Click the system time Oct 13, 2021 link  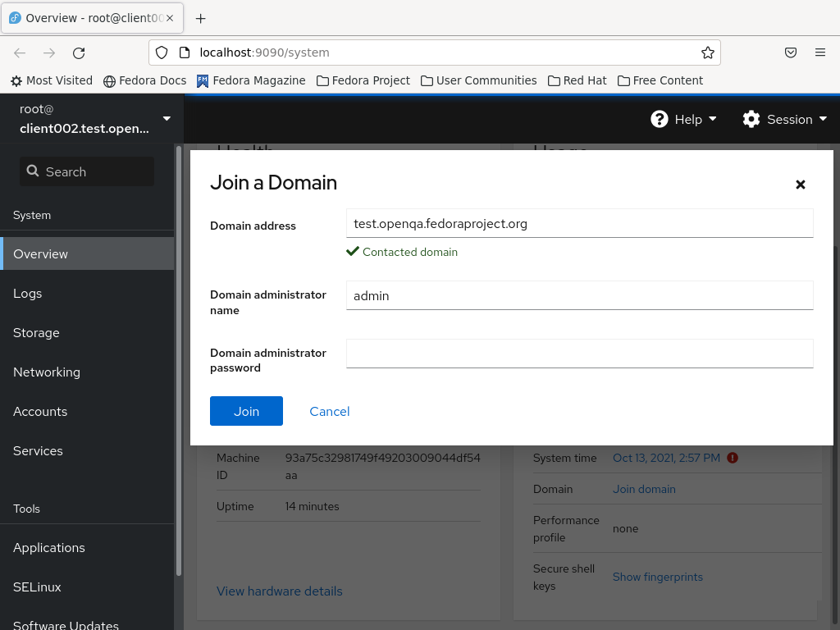click(x=666, y=458)
